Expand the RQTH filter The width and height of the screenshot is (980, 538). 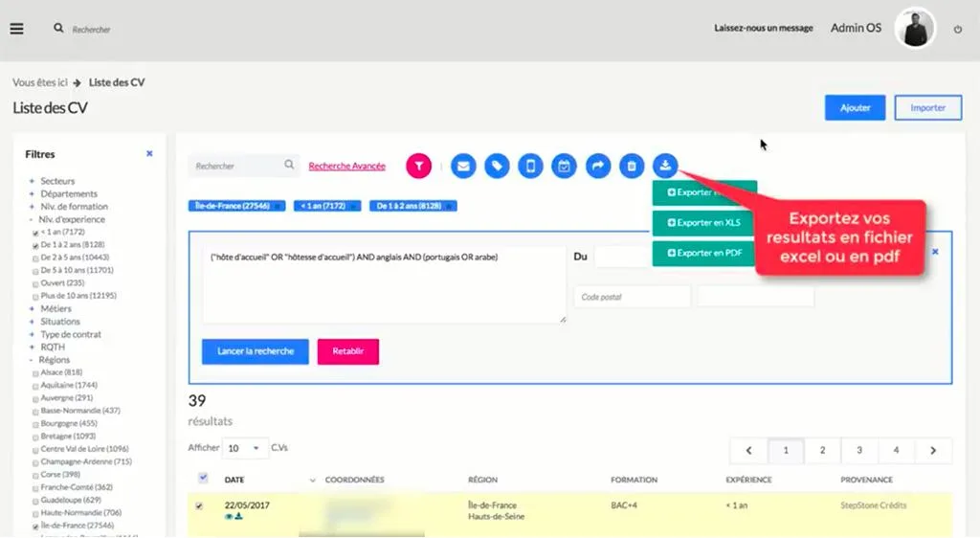32,347
